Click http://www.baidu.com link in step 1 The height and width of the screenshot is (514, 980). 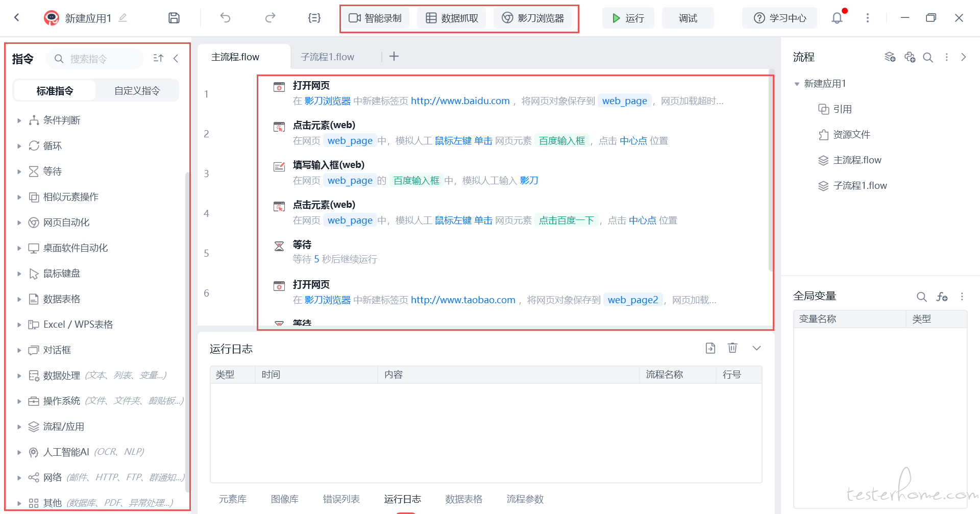tap(460, 101)
